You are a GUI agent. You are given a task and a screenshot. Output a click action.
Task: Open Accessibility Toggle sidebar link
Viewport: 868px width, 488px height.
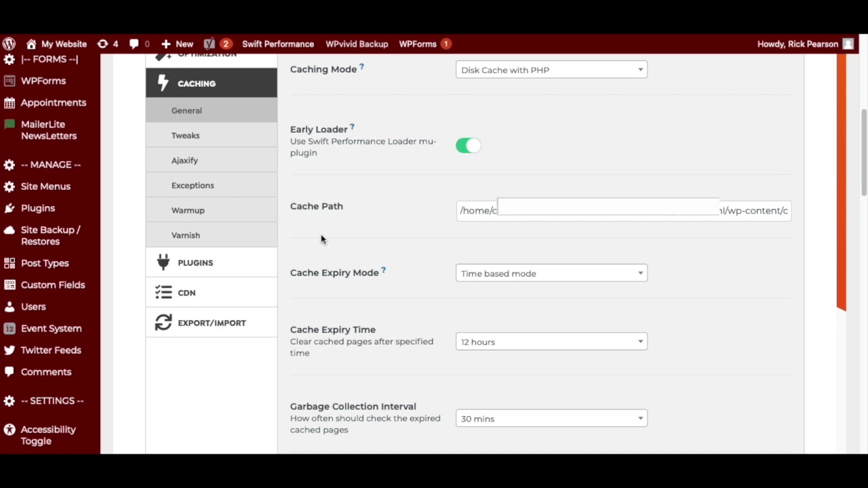pos(47,435)
